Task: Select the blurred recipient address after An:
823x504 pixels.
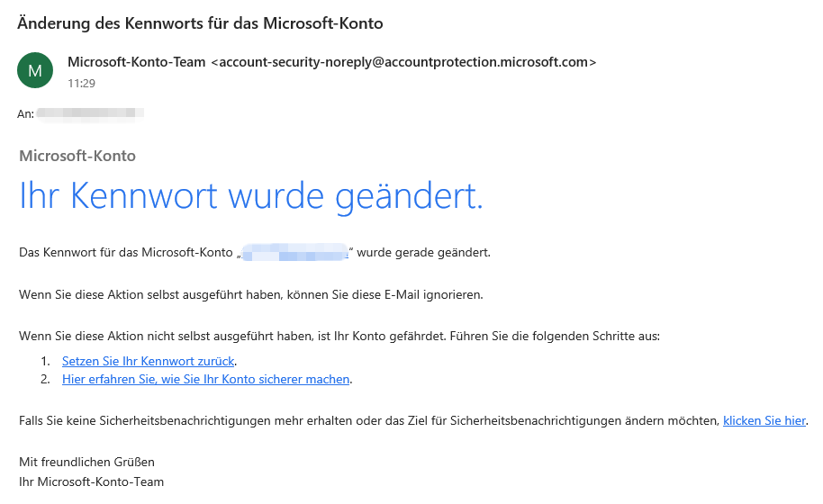Action: tap(90, 113)
